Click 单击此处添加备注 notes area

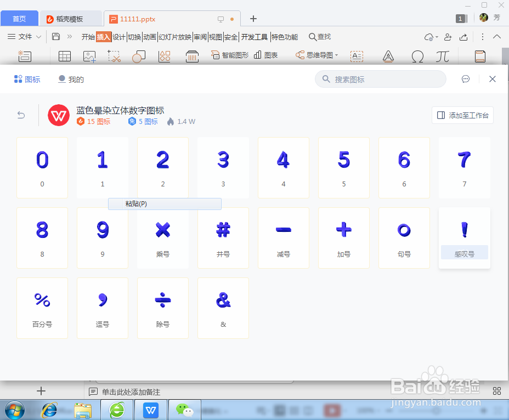tap(131, 392)
